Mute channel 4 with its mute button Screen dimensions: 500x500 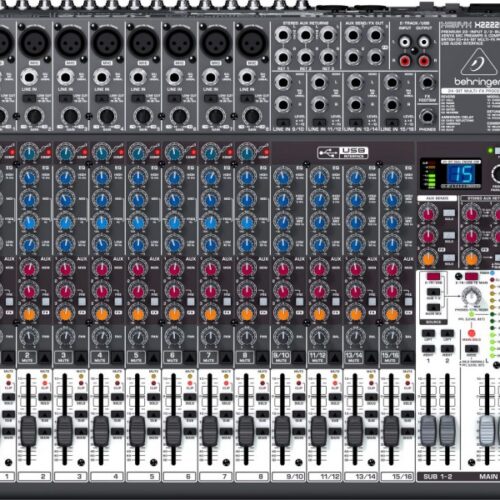[117, 358]
